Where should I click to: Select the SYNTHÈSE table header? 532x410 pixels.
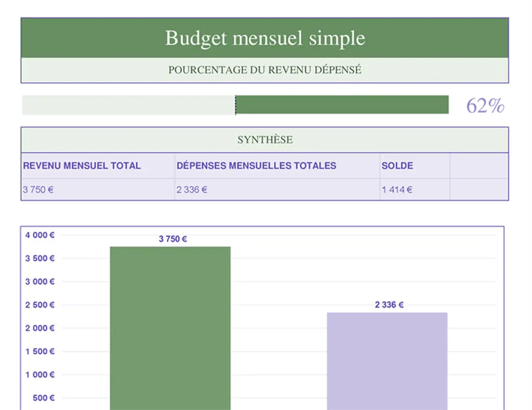click(264, 139)
